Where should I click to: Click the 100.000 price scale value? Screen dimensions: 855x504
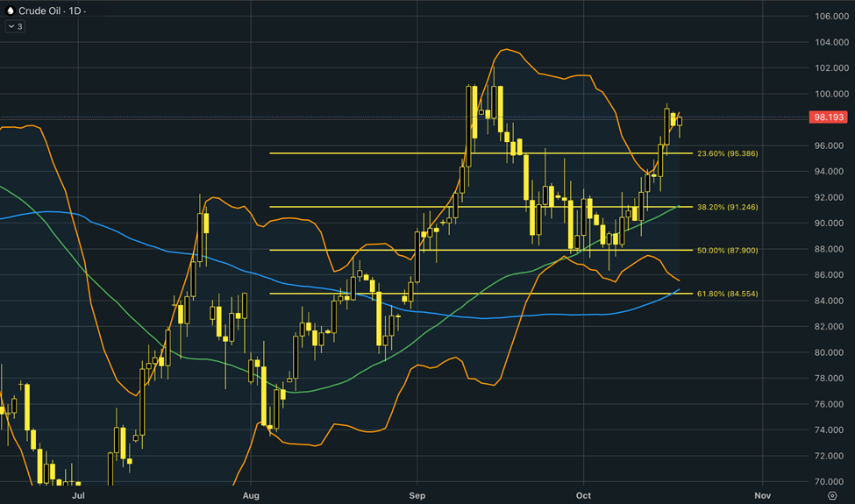(831, 94)
